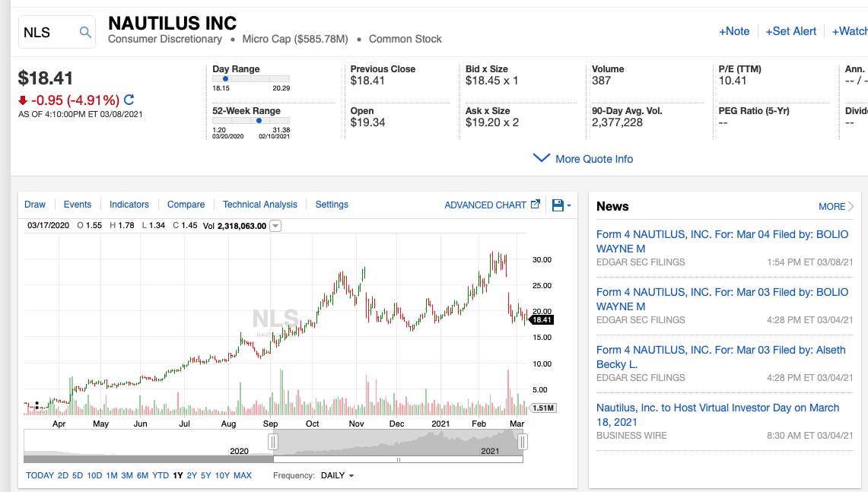Click the +Set Alert link
This screenshot has width=868, height=492.
click(790, 31)
